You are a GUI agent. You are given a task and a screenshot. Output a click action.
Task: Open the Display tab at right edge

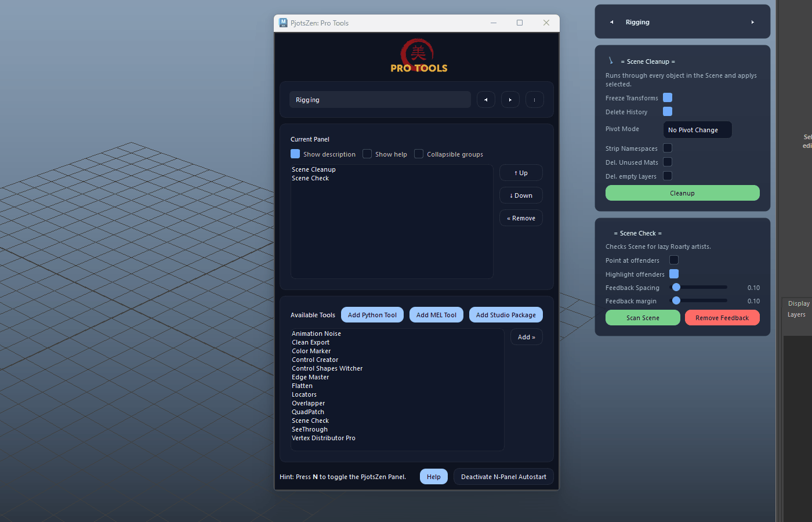click(x=799, y=303)
